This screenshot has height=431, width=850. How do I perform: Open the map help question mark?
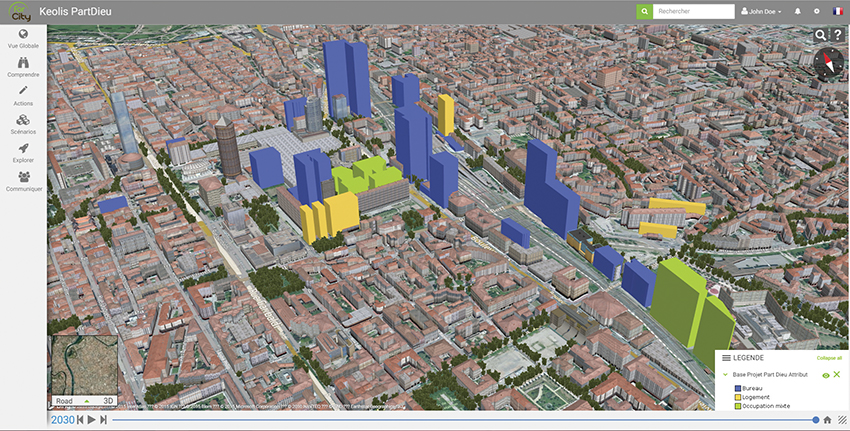pos(838,35)
